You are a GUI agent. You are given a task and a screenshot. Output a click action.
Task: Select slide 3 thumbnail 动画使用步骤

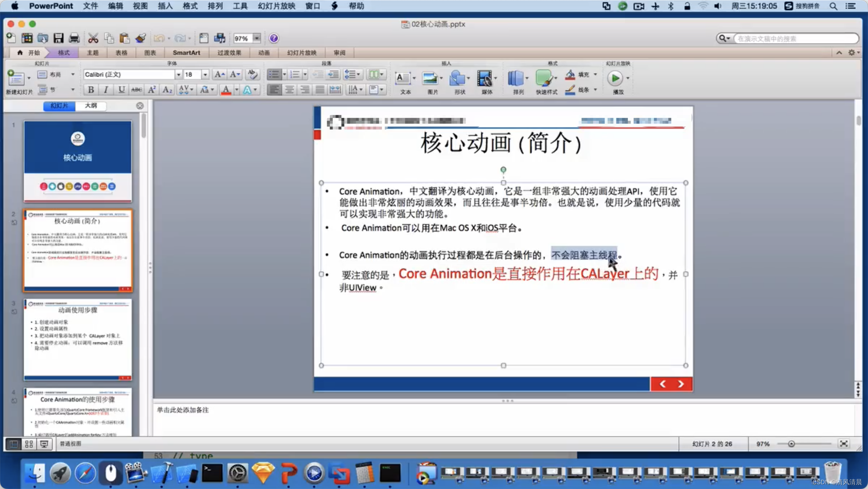[78, 339]
